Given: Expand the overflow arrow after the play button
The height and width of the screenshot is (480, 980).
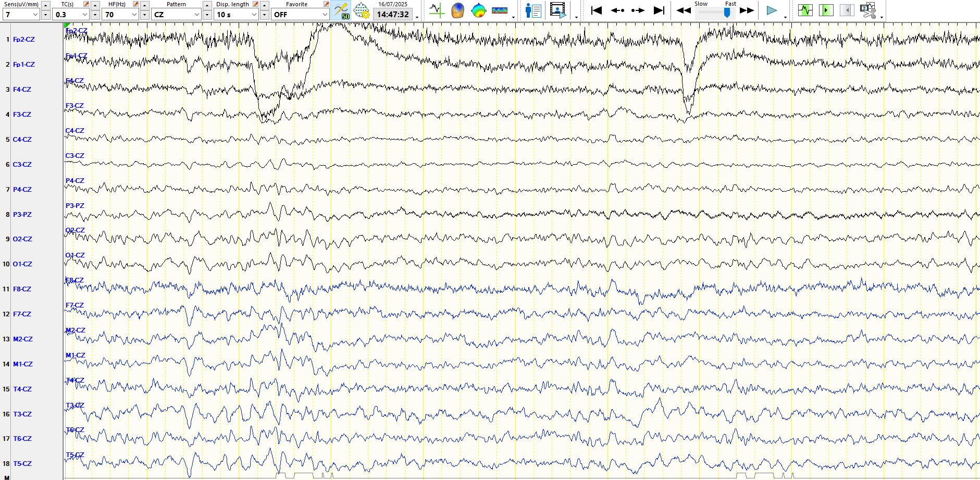Looking at the screenshot, I should [x=785, y=17].
